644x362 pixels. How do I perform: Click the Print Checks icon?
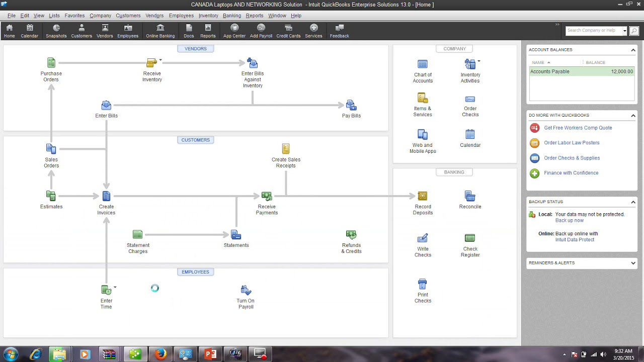coord(423,284)
